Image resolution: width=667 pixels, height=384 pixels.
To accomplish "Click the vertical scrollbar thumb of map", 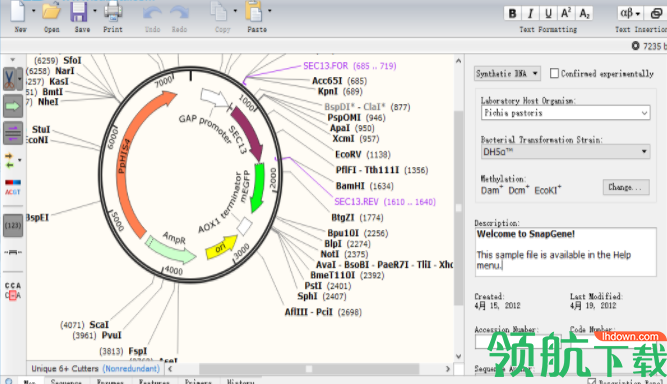I will point(458,208).
